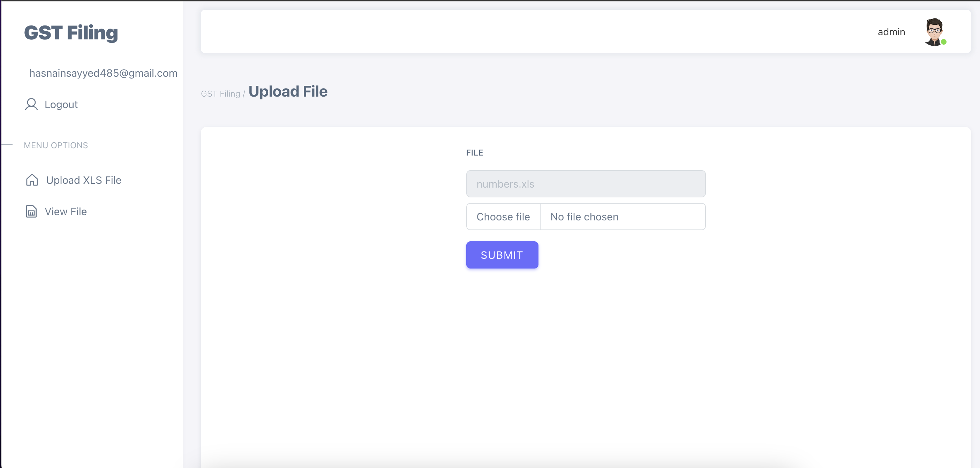Viewport: 980px width, 468px height.
Task: Click the Logout link
Action: click(x=61, y=105)
